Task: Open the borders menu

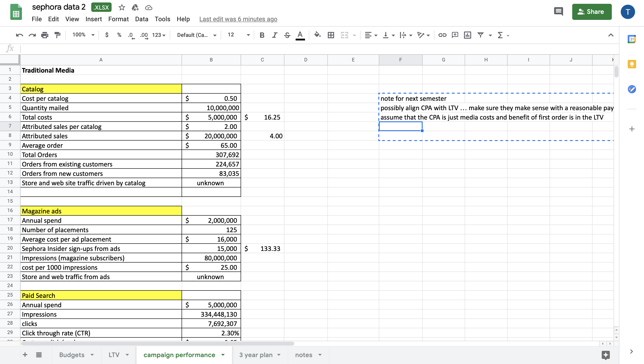Action: (331, 35)
